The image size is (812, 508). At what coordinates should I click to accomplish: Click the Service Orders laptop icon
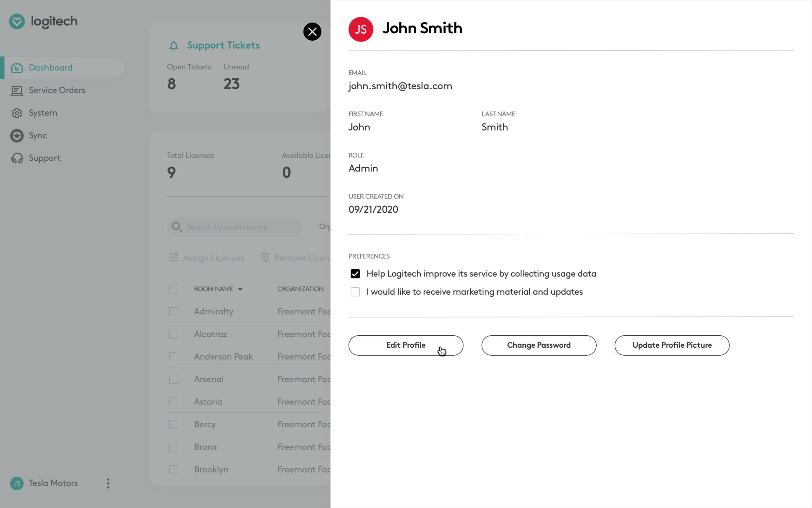click(x=17, y=90)
